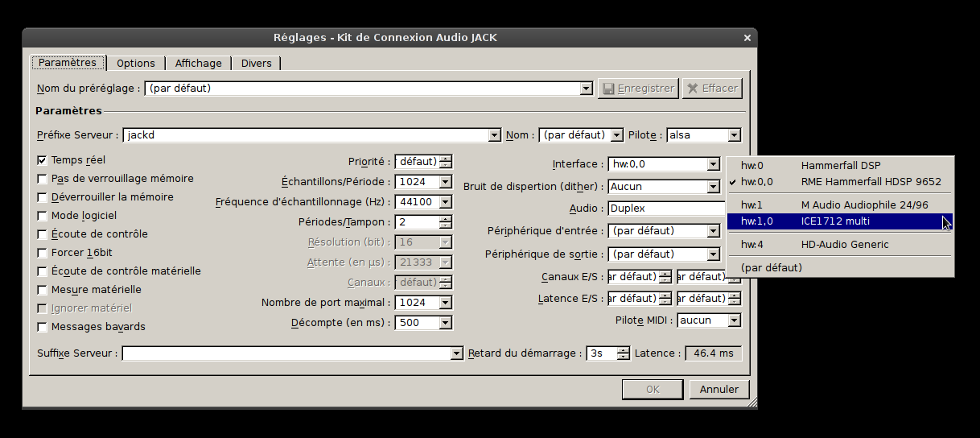This screenshot has height=438, width=980.
Task: Close the Réglages dialog window
Action: (747, 38)
